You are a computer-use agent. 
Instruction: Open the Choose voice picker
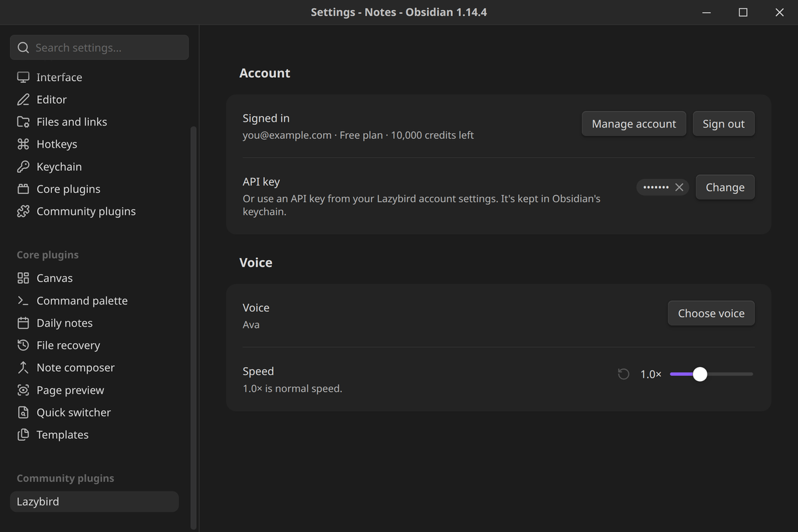pyautogui.click(x=711, y=313)
